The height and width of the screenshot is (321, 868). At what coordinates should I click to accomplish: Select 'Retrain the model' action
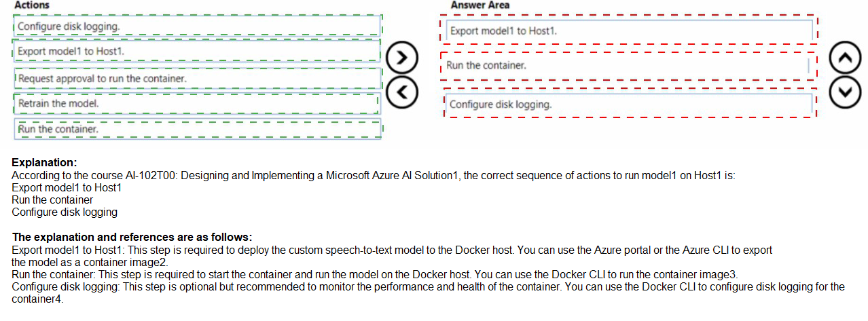pos(197,103)
